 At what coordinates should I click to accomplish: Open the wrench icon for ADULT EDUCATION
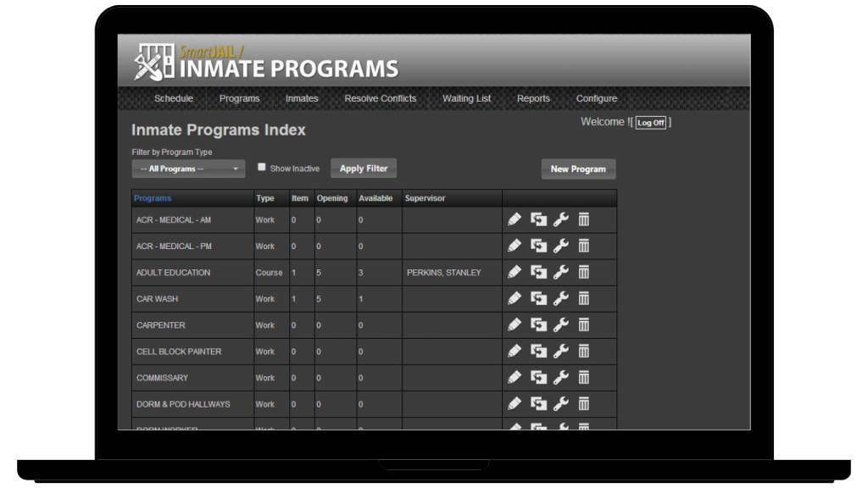coord(560,272)
